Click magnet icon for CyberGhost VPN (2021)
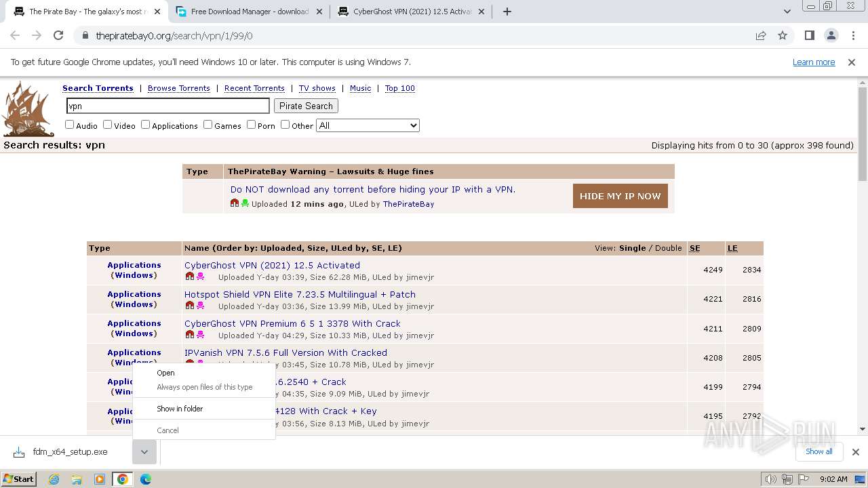The width and height of the screenshot is (868, 488). tap(189, 277)
